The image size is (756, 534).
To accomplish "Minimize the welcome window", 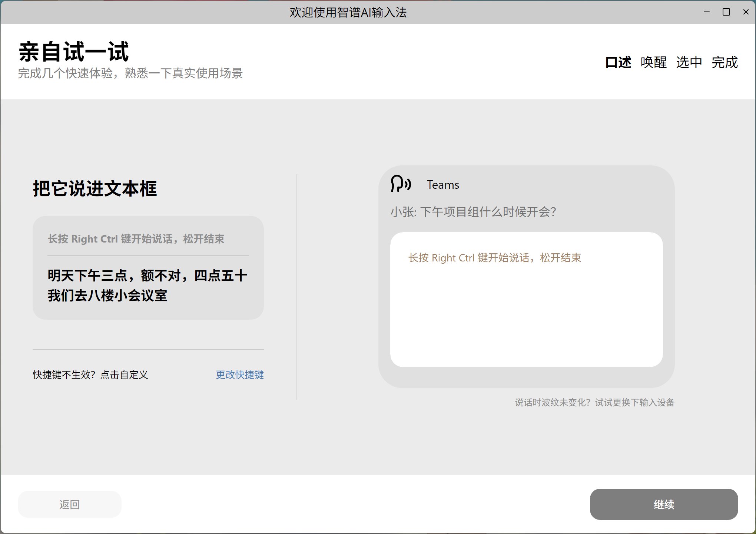I will pos(707,12).
